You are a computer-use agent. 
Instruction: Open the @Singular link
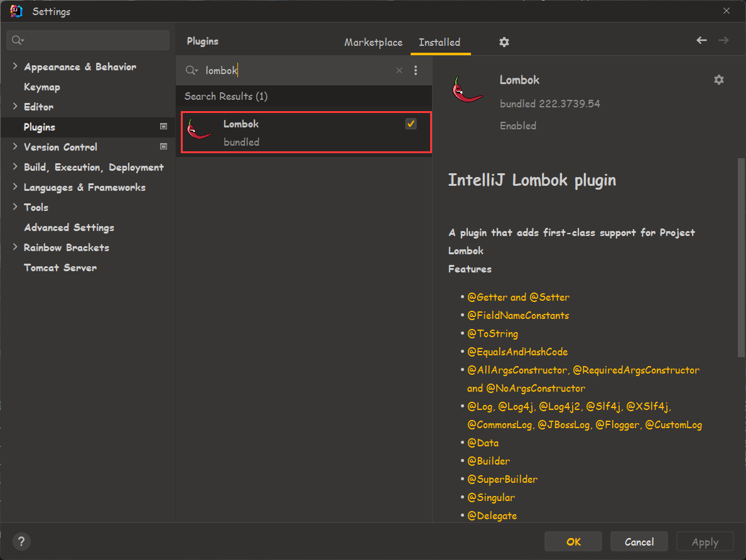[491, 497]
